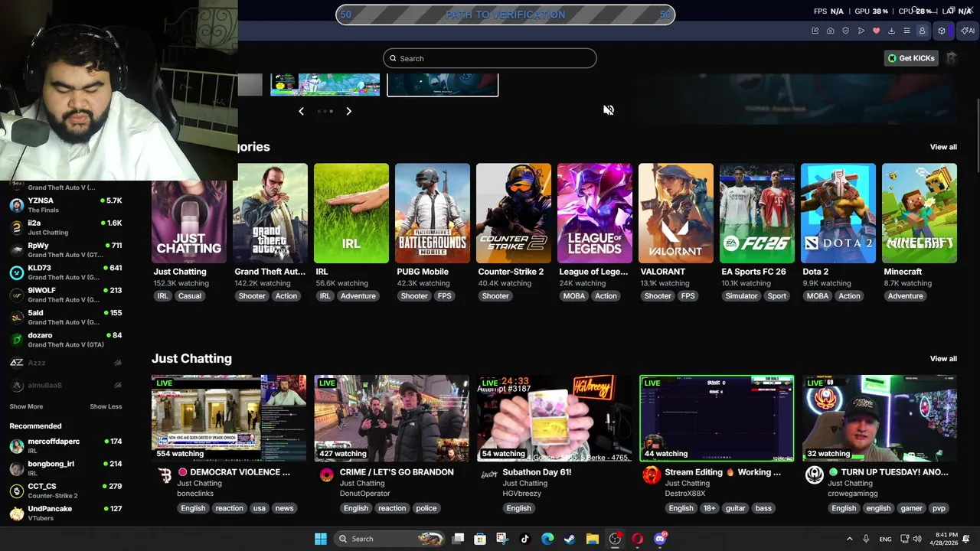Open the IRL category card
Screen dimensions: 980x551
click(x=351, y=214)
